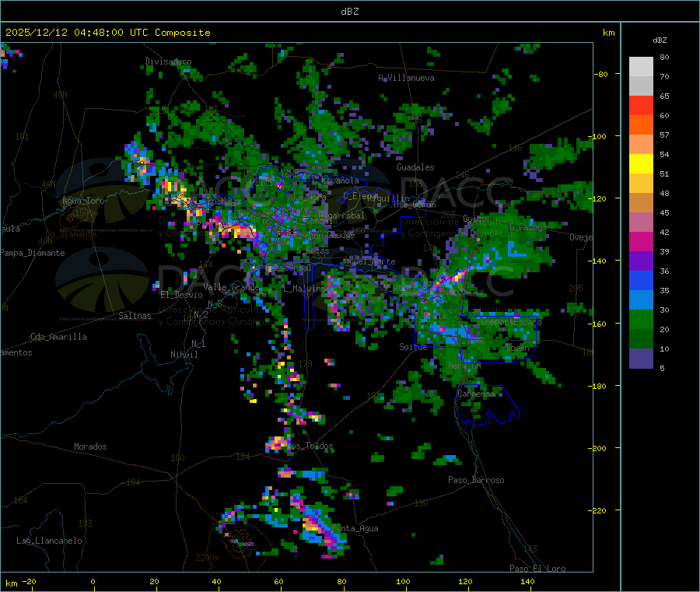Select the 'Nihuil' location label
The image size is (700, 592).
184,355
